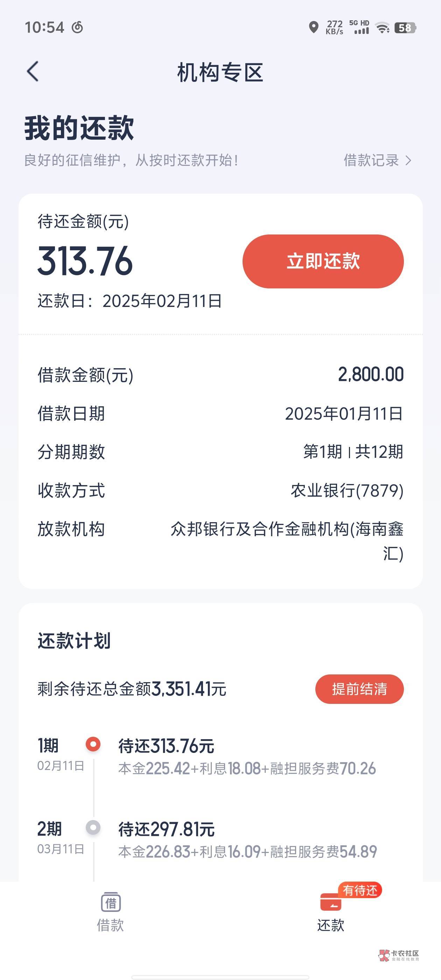441x980 pixels.
Task: Open the 借款 tab icon
Action: (111, 902)
